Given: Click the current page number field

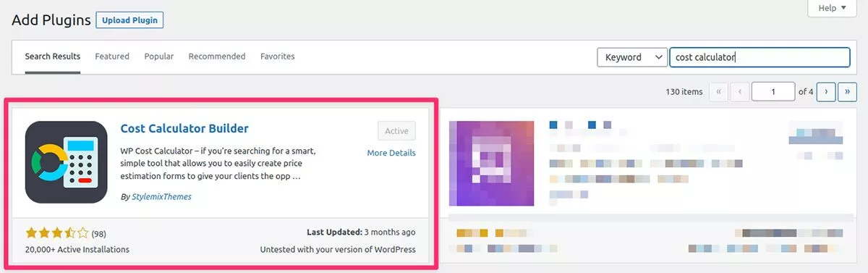Looking at the screenshot, I should (x=773, y=92).
